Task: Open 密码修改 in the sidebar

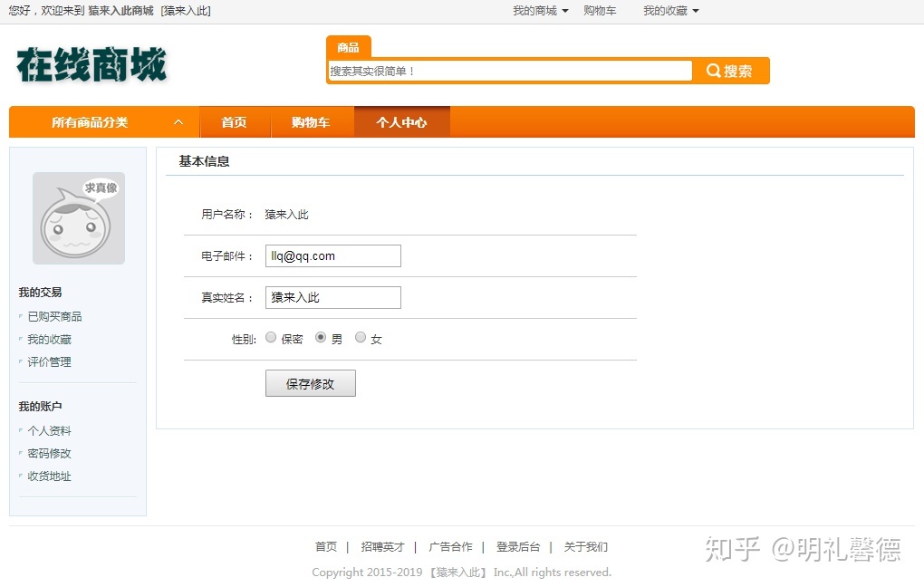Action: pyautogui.click(x=50, y=453)
